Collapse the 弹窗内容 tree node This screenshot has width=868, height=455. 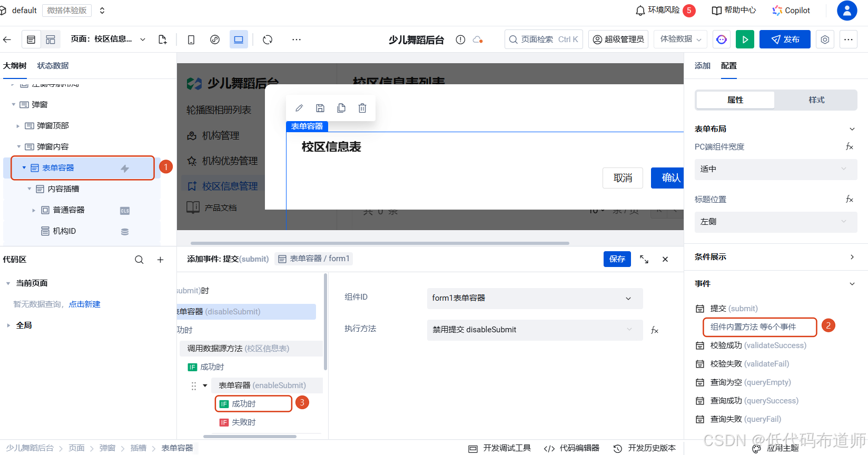coord(19,147)
